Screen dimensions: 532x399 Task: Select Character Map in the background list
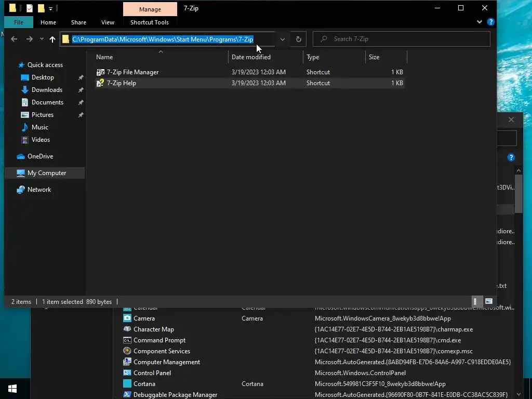(x=318, y=329)
